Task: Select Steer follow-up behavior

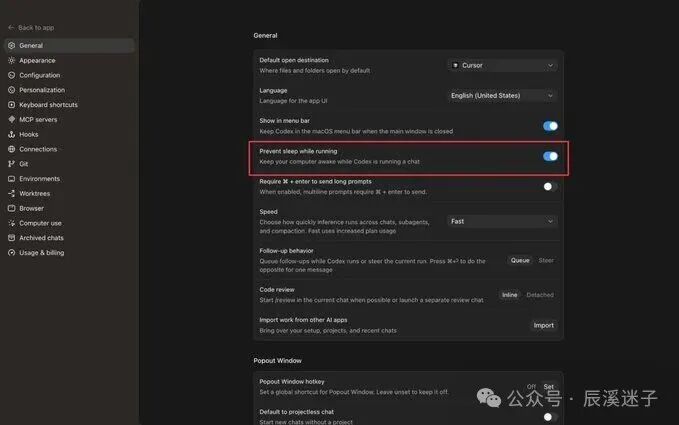Action: pos(546,260)
